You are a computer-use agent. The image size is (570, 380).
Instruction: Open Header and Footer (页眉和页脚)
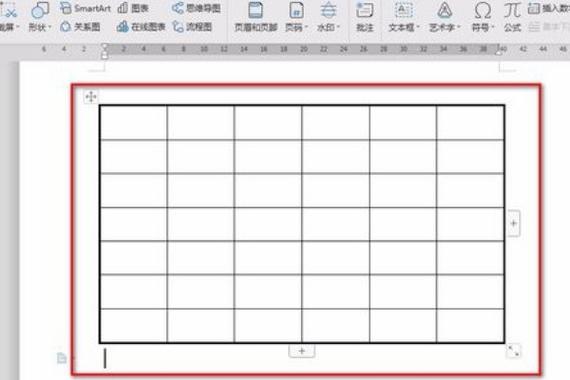[x=256, y=17]
